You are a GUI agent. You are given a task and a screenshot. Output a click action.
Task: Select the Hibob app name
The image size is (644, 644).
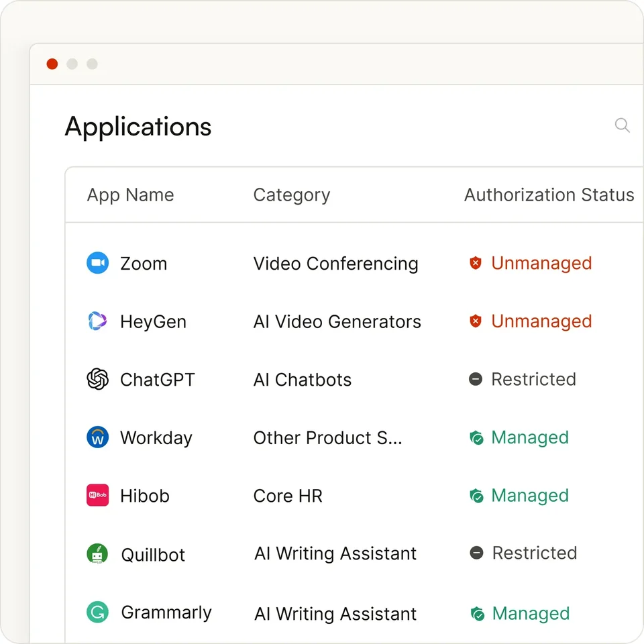[x=145, y=496]
